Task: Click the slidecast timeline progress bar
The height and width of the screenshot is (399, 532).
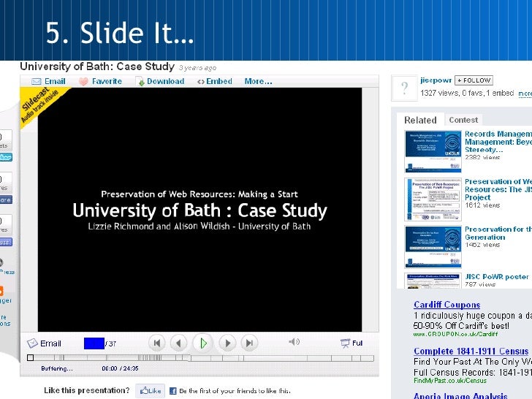Action: tap(202, 358)
